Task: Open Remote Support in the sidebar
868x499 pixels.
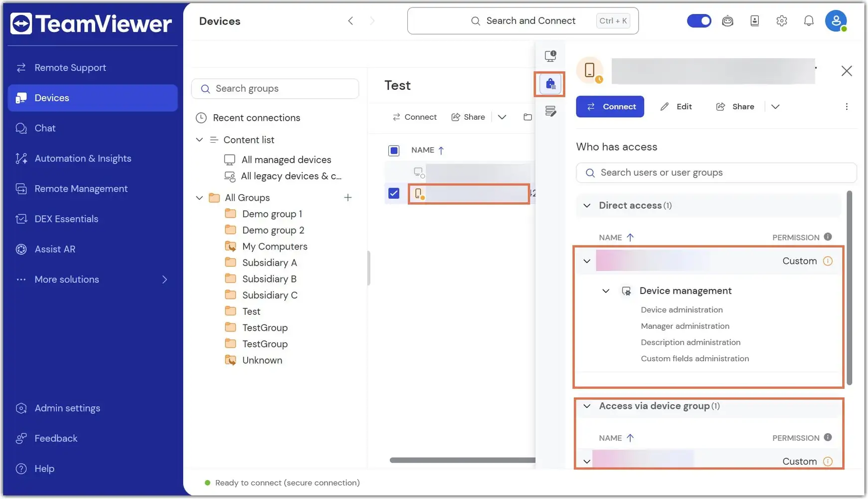Action: tap(92, 68)
